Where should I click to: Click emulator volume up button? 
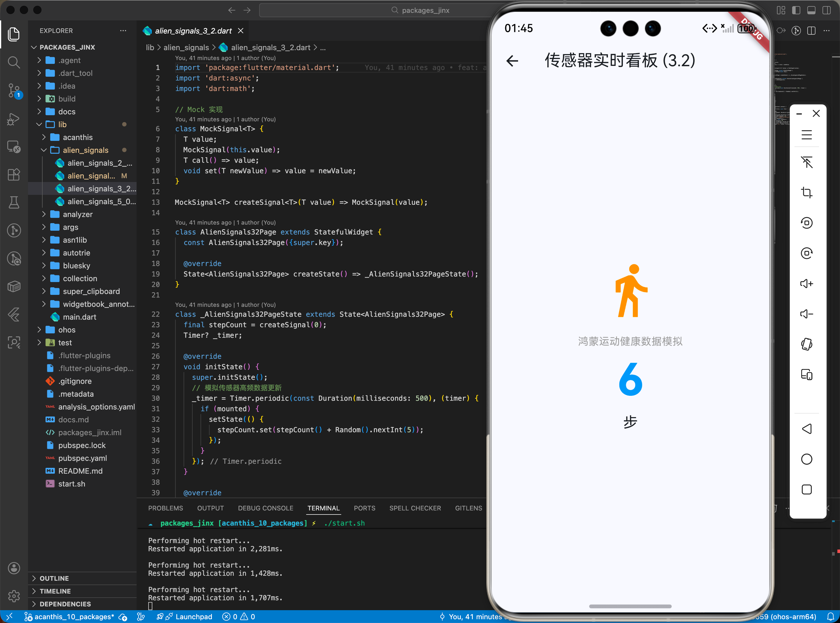806,283
